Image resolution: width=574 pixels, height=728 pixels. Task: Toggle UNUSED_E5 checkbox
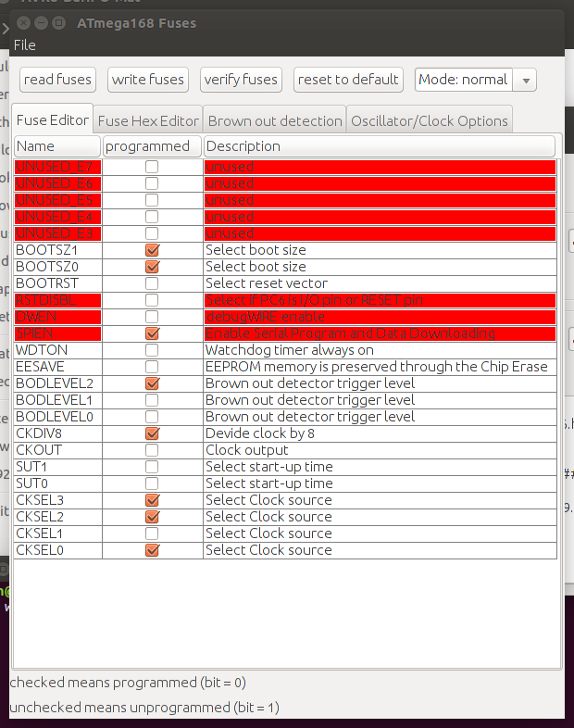[x=152, y=200]
